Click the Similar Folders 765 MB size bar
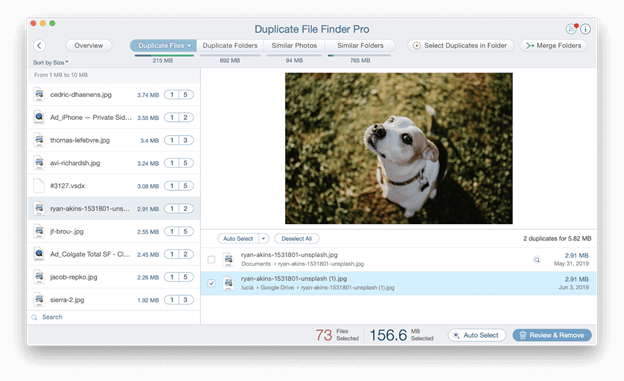Screen dimensions: 624x381 (x=359, y=55)
